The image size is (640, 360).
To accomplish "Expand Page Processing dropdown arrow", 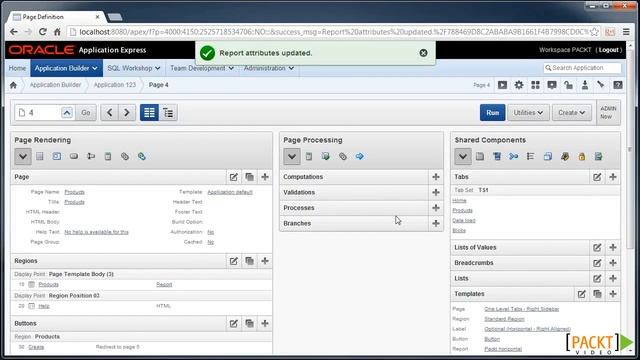I will [x=292, y=156].
